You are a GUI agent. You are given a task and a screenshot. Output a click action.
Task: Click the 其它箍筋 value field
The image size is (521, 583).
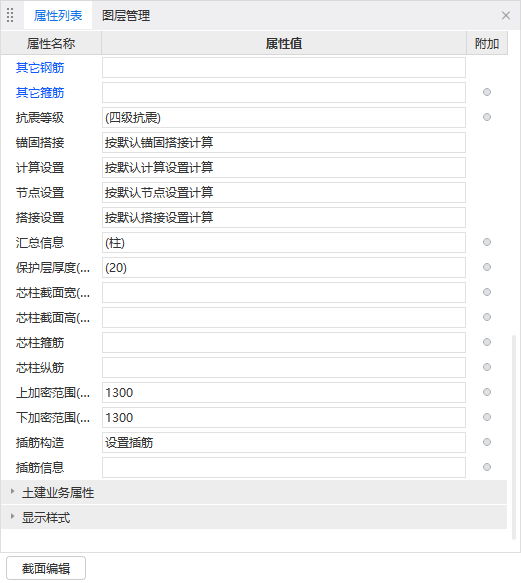click(x=284, y=93)
